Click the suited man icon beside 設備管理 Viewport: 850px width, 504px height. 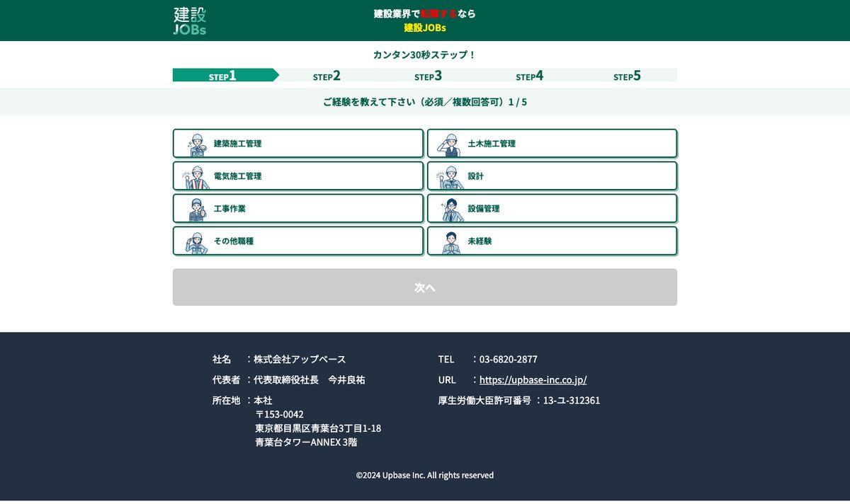450,209
